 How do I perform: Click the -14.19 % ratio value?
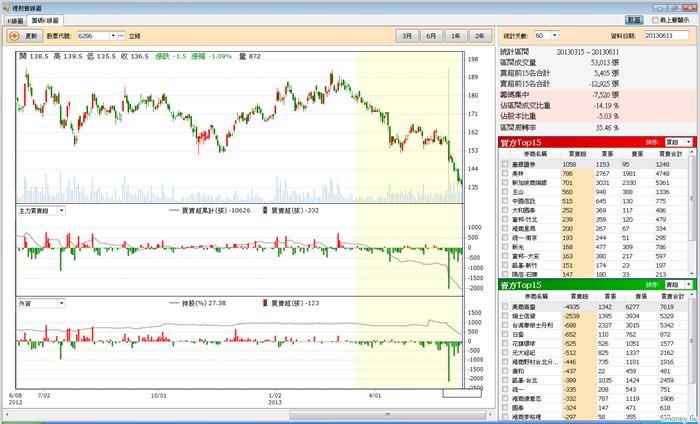(x=606, y=106)
